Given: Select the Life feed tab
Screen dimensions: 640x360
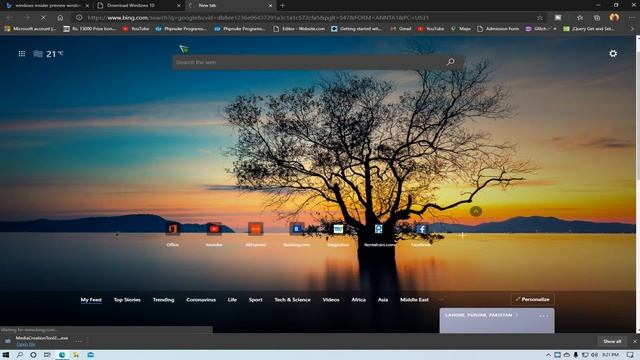Looking at the screenshot, I should point(232,300).
